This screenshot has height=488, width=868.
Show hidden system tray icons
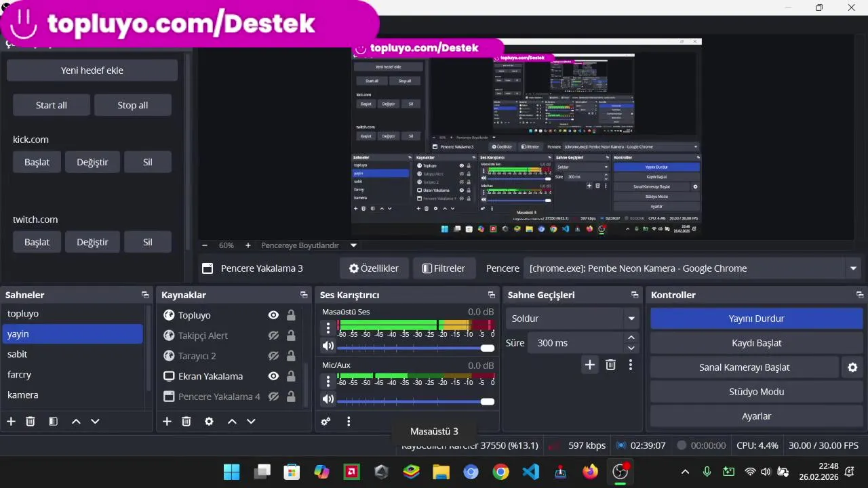point(685,472)
